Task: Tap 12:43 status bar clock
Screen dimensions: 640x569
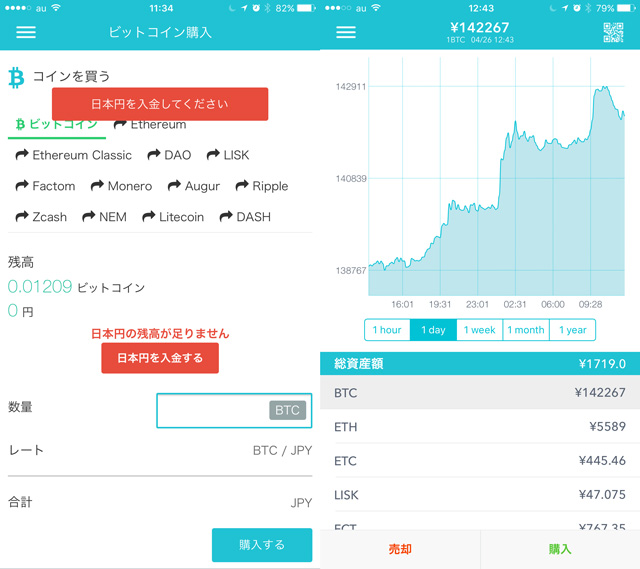Action: pyautogui.click(x=481, y=8)
